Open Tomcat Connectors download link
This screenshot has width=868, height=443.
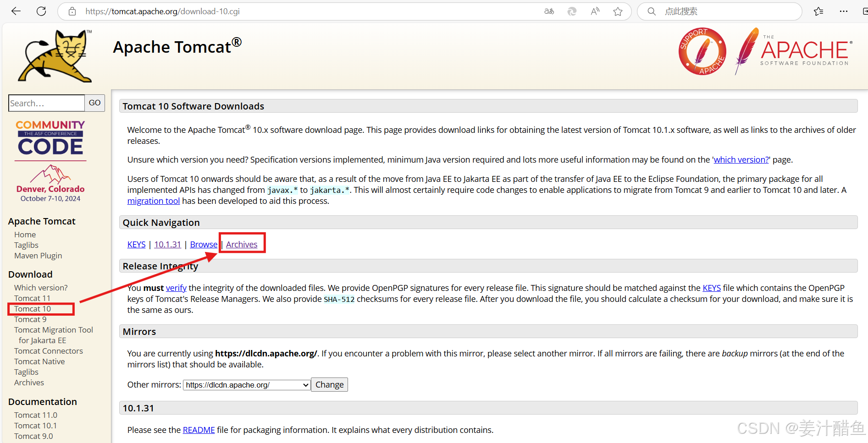click(49, 351)
